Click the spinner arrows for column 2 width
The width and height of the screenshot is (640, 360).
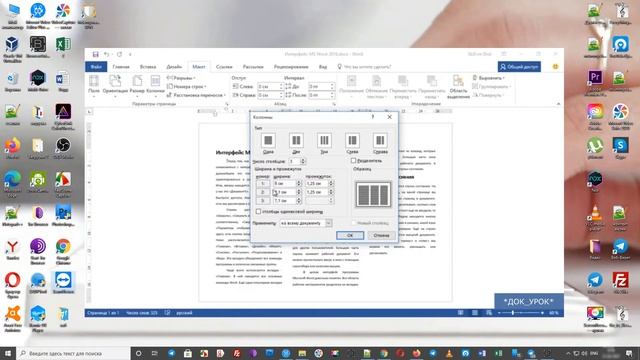tap(298, 192)
